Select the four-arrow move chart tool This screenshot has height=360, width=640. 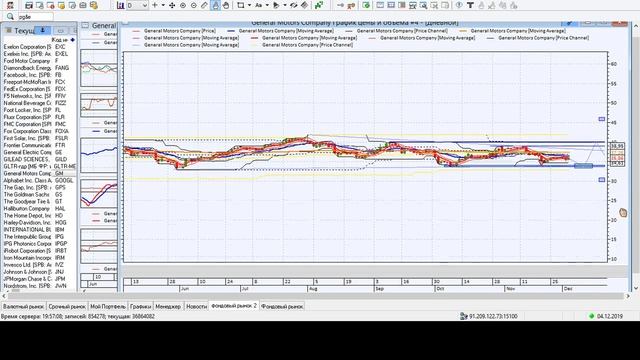[172, 5]
